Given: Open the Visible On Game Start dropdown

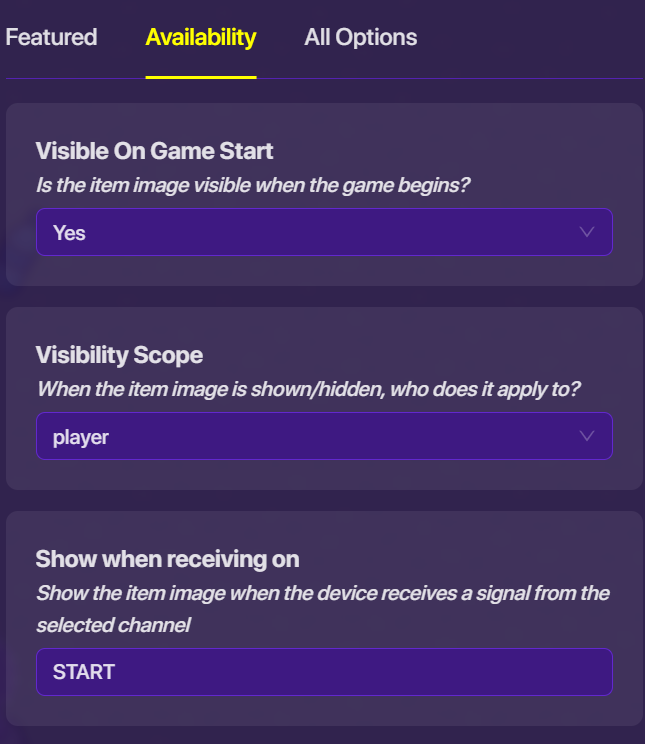Looking at the screenshot, I should pyautogui.click(x=323, y=232).
